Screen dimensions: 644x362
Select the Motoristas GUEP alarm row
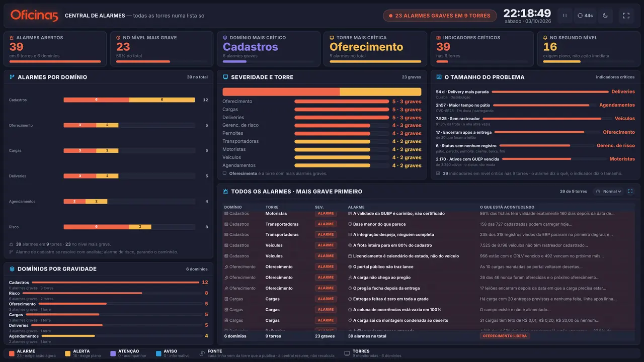click(428, 214)
